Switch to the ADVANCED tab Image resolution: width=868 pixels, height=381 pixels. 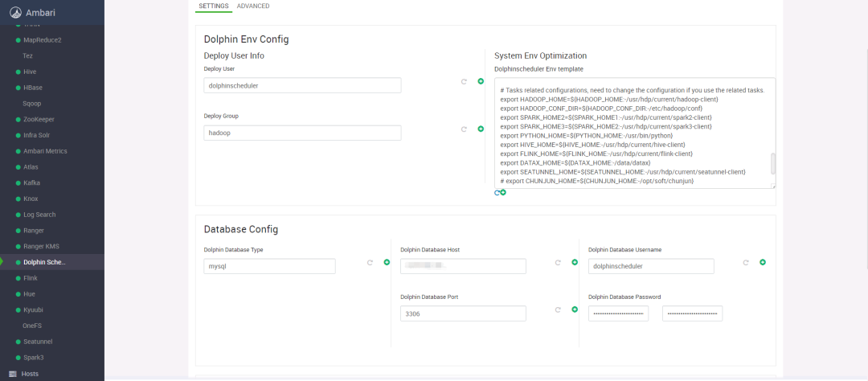[x=253, y=6]
